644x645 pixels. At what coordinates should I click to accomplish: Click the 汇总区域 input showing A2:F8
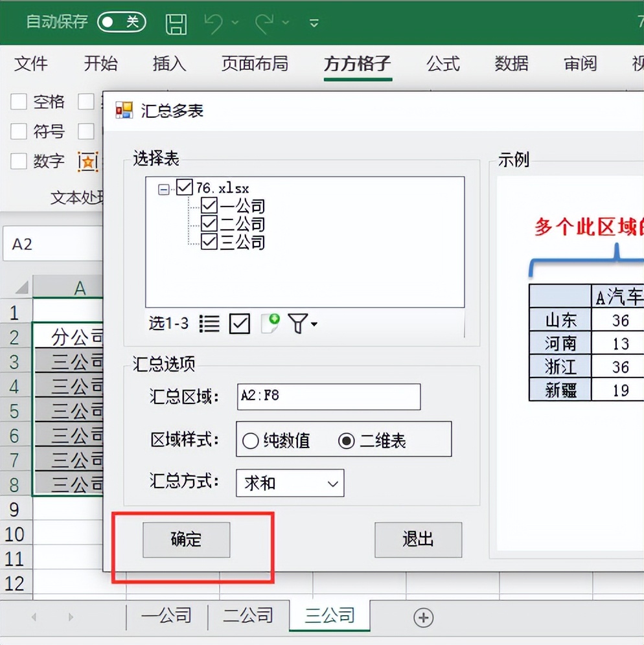point(327,397)
